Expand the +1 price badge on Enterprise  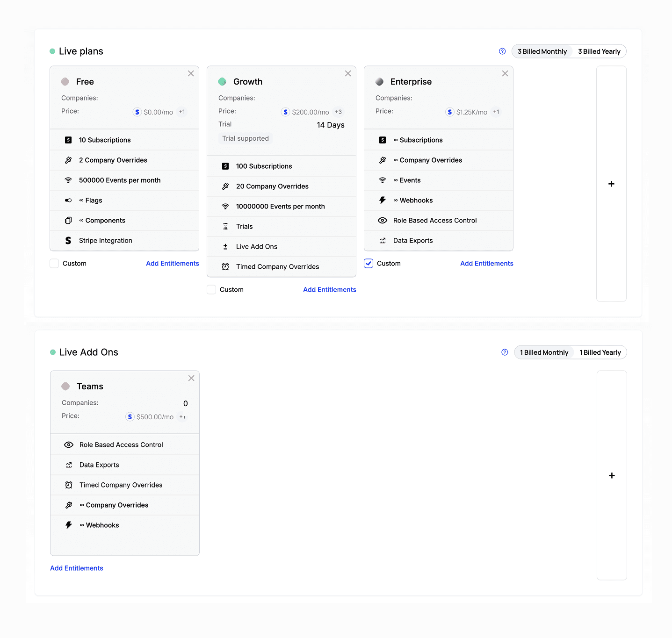coord(496,112)
